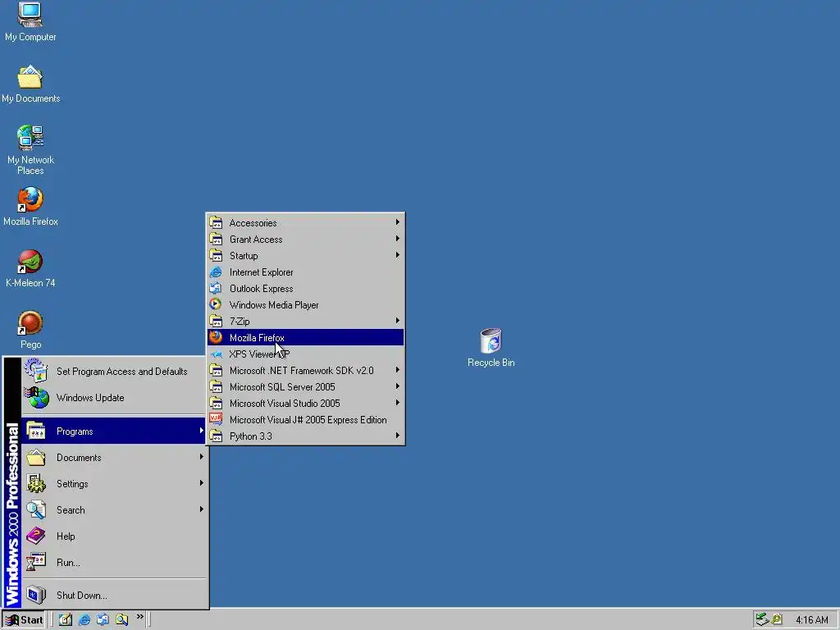
Task: Expand Grant Access folder in Programs
Action: 305,239
